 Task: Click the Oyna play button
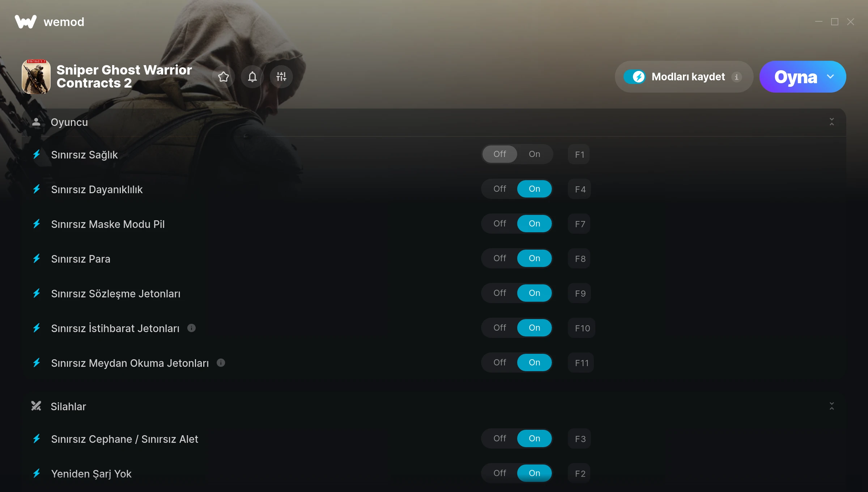point(796,77)
